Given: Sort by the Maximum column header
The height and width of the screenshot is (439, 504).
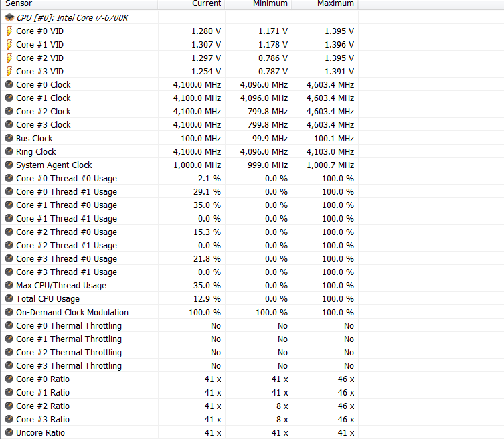Looking at the screenshot, I should (x=325, y=4).
